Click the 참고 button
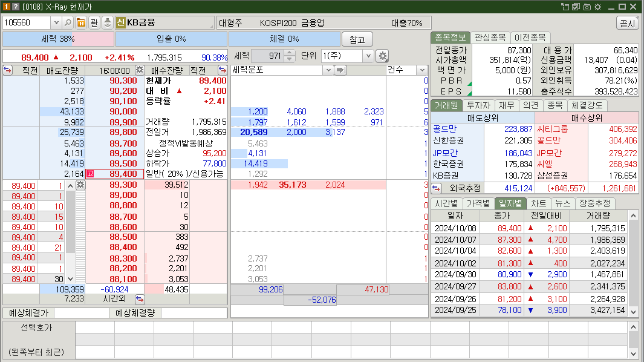644x362 pixels. tap(357, 39)
